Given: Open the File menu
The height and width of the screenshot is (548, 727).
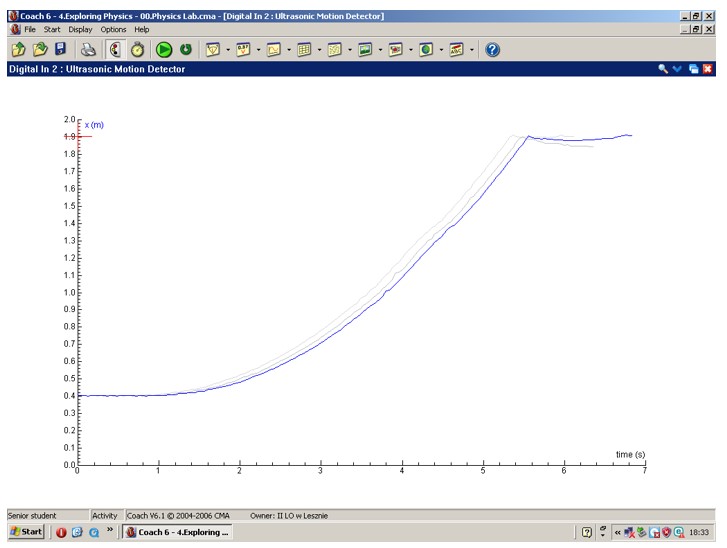Looking at the screenshot, I should tap(30, 30).
